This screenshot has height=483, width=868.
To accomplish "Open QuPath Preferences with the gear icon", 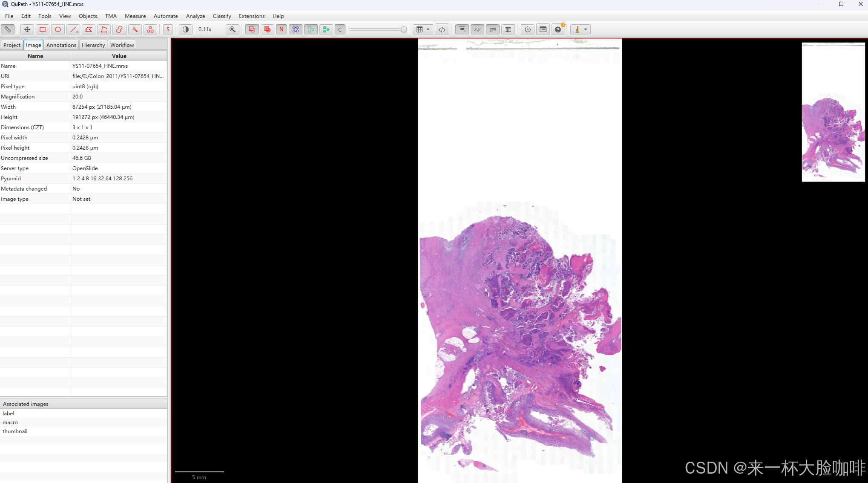I will click(x=527, y=29).
